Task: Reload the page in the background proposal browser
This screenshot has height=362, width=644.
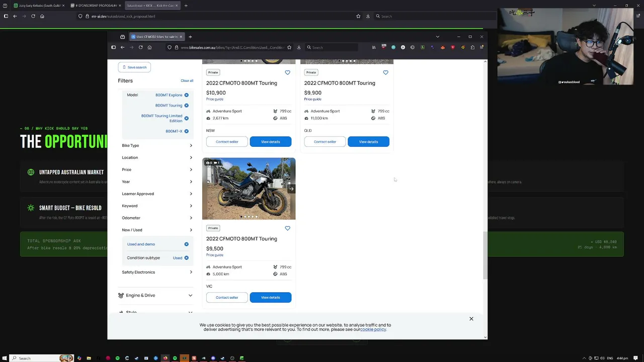Action: pos(33,16)
